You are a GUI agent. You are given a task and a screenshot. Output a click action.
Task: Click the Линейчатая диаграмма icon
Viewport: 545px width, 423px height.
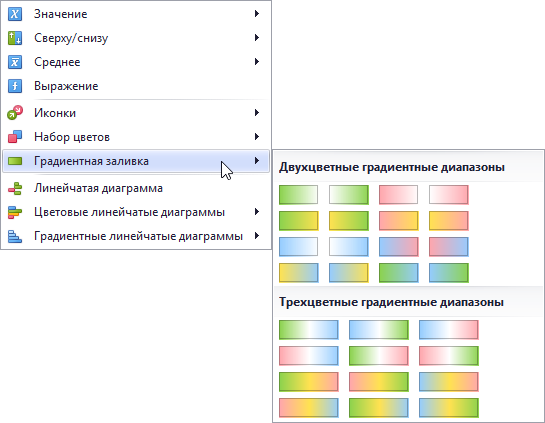coord(15,188)
